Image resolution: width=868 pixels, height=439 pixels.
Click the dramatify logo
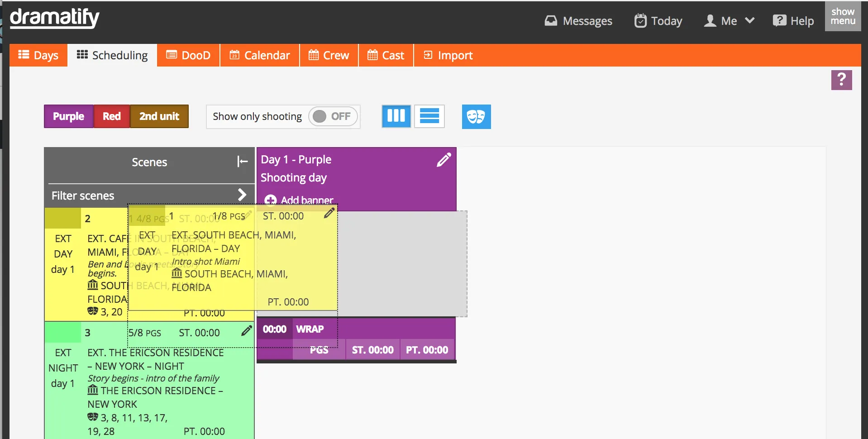tap(54, 18)
